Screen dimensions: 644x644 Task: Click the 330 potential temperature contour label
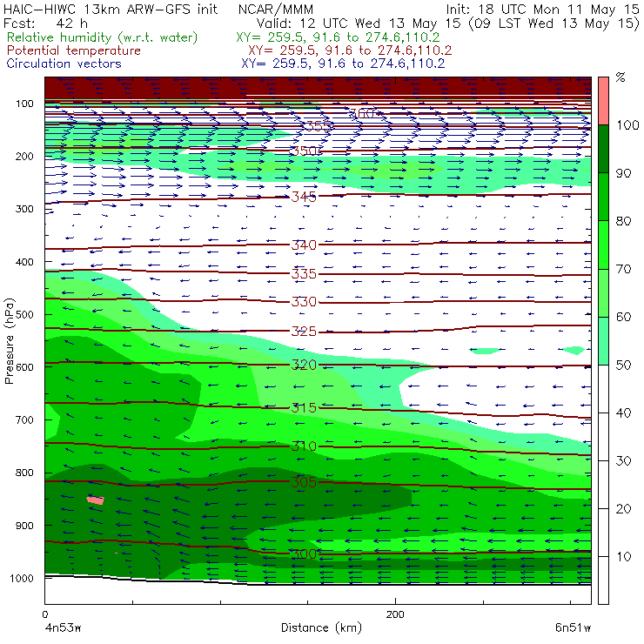pyautogui.click(x=304, y=302)
